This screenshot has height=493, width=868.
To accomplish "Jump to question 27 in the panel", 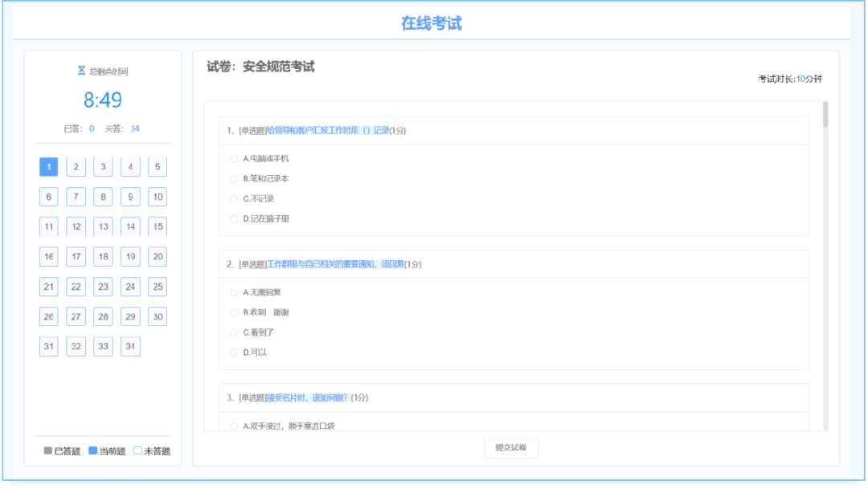I will pyautogui.click(x=76, y=316).
